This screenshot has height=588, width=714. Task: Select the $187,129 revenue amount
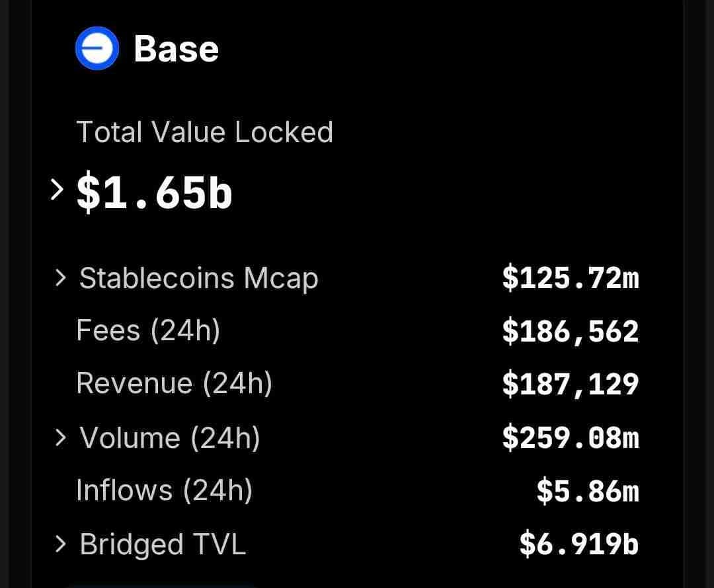click(x=571, y=385)
